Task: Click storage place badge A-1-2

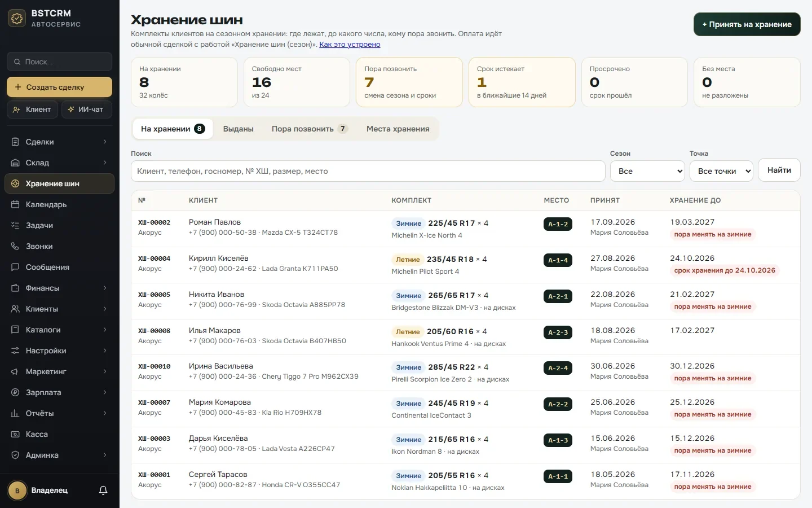Action: pyautogui.click(x=558, y=224)
